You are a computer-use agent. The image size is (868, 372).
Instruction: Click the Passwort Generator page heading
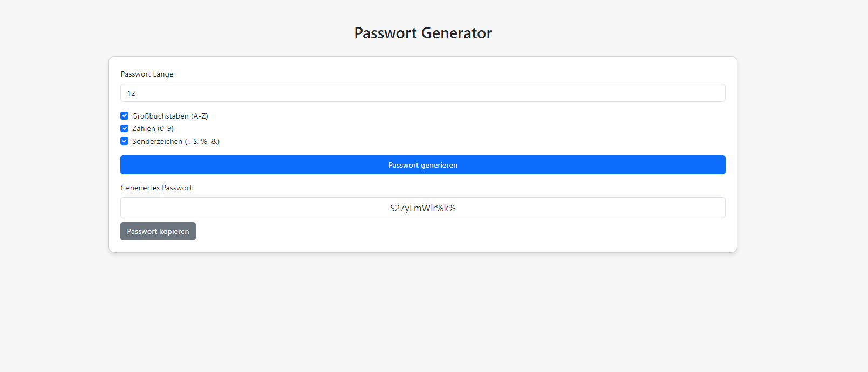click(x=422, y=33)
